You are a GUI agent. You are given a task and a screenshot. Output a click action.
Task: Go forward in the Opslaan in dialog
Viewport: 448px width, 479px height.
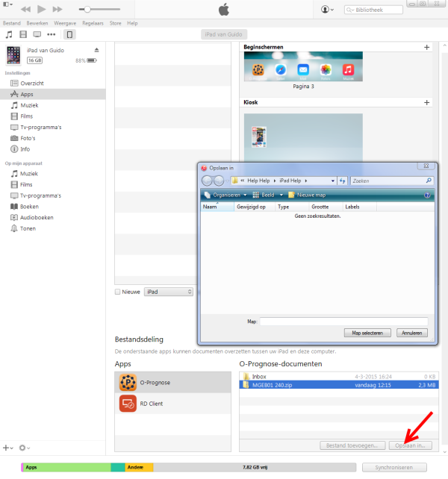(219, 181)
